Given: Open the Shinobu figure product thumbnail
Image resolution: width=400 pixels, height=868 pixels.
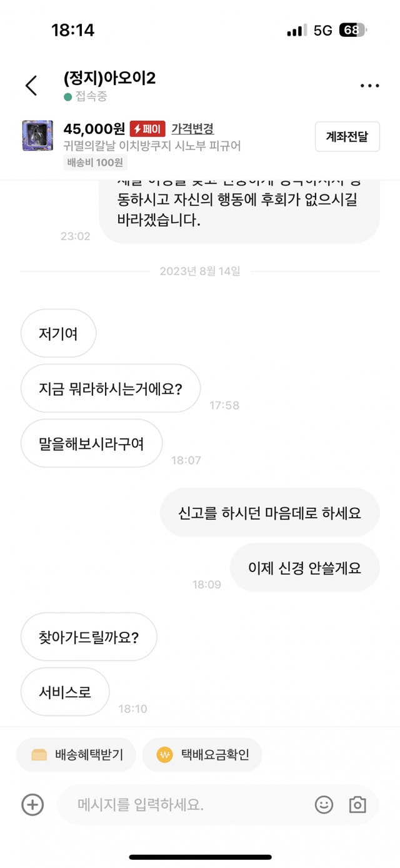Looking at the screenshot, I should 37,136.
